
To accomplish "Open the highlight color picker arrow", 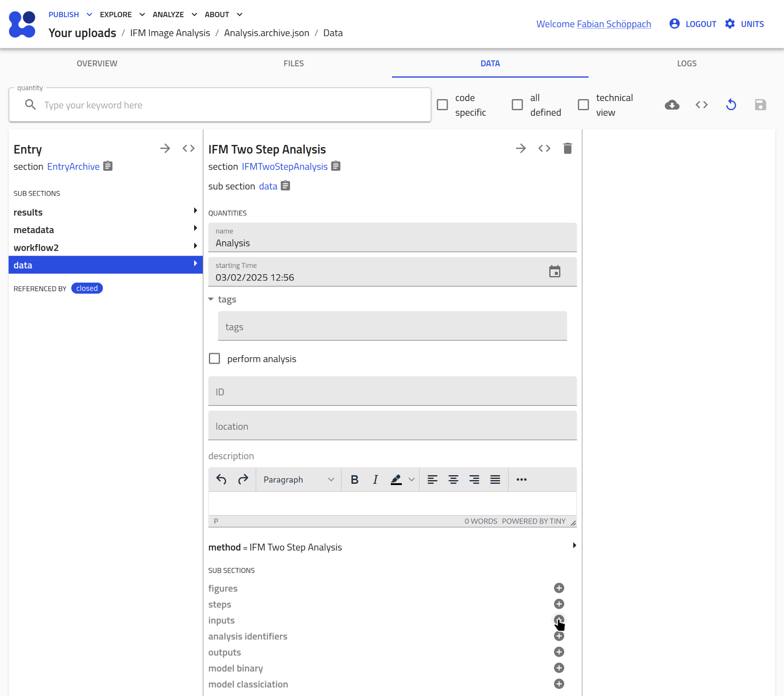I will [x=412, y=479].
